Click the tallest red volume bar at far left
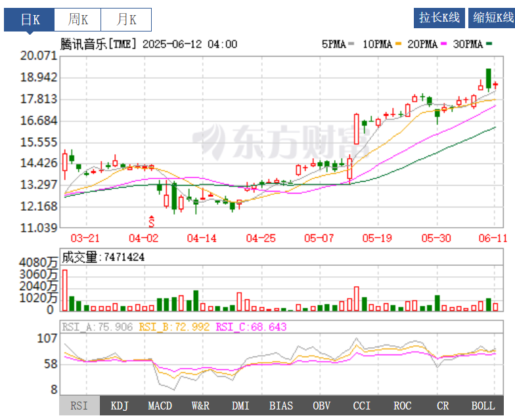 tap(65, 290)
